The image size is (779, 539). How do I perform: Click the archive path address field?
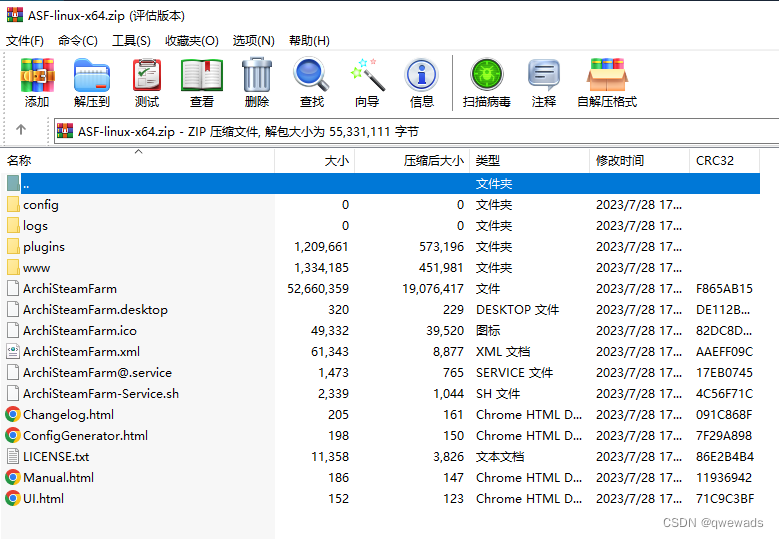416,131
